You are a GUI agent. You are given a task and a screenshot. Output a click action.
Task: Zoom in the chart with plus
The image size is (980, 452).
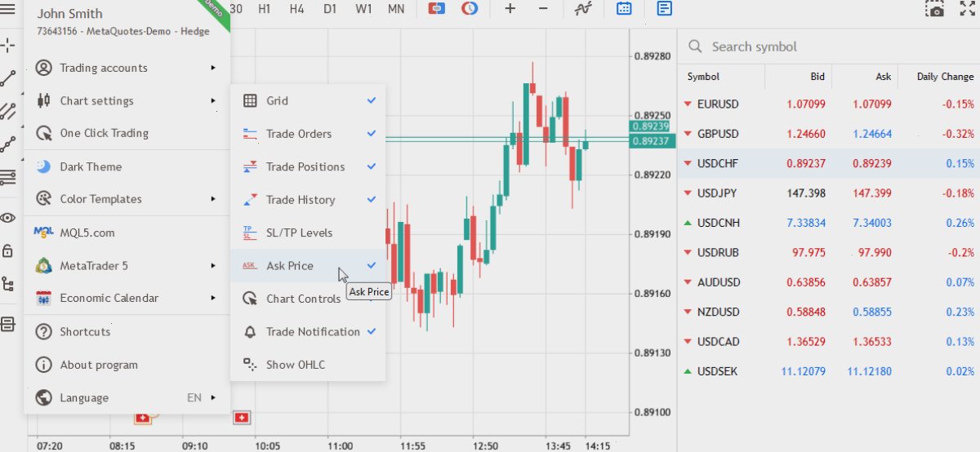[x=510, y=8]
